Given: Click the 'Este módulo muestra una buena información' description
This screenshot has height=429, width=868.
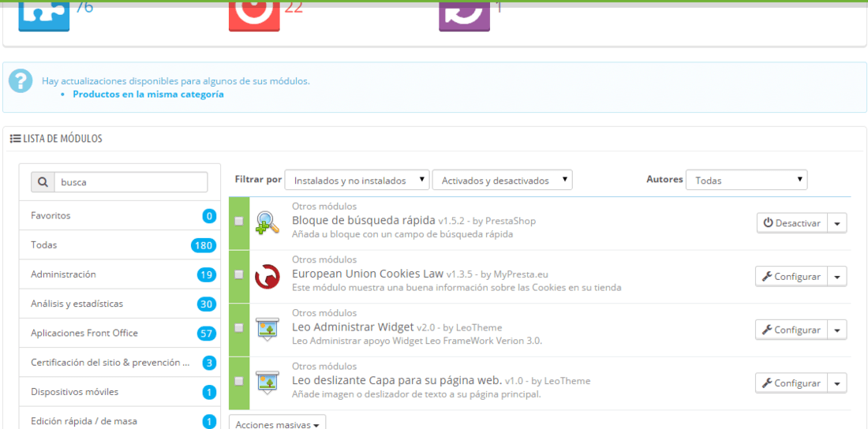Looking at the screenshot, I should tap(457, 287).
